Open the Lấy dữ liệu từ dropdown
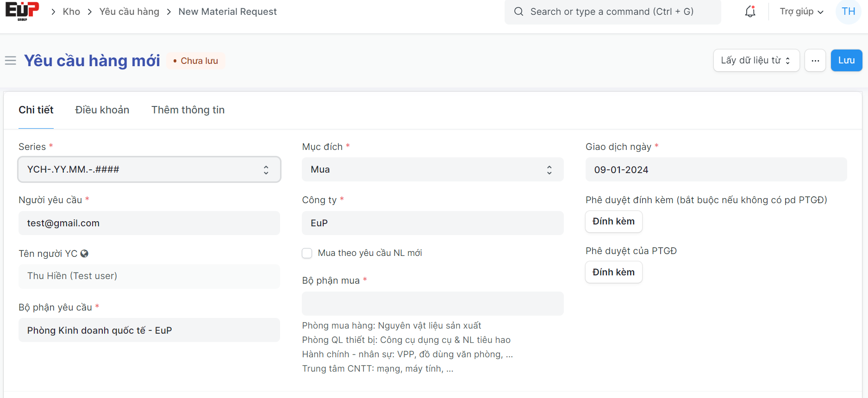 point(756,61)
